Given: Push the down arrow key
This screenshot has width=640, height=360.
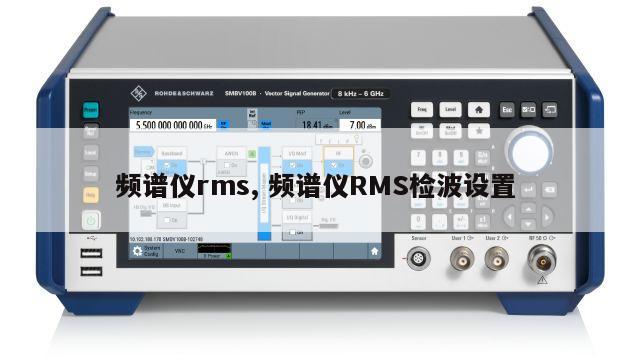Looking at the screenshot, I should coord(529,224).
